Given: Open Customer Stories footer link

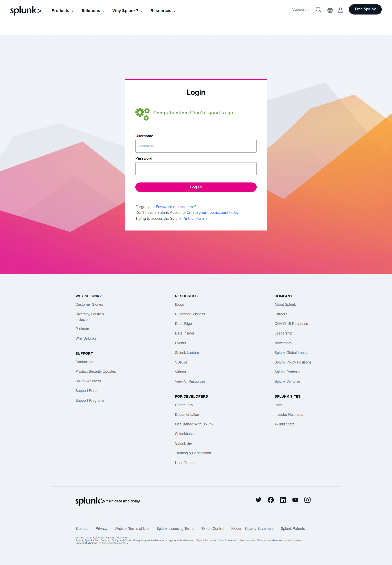Looking at the screenshot, I should [x=89, y=304].
